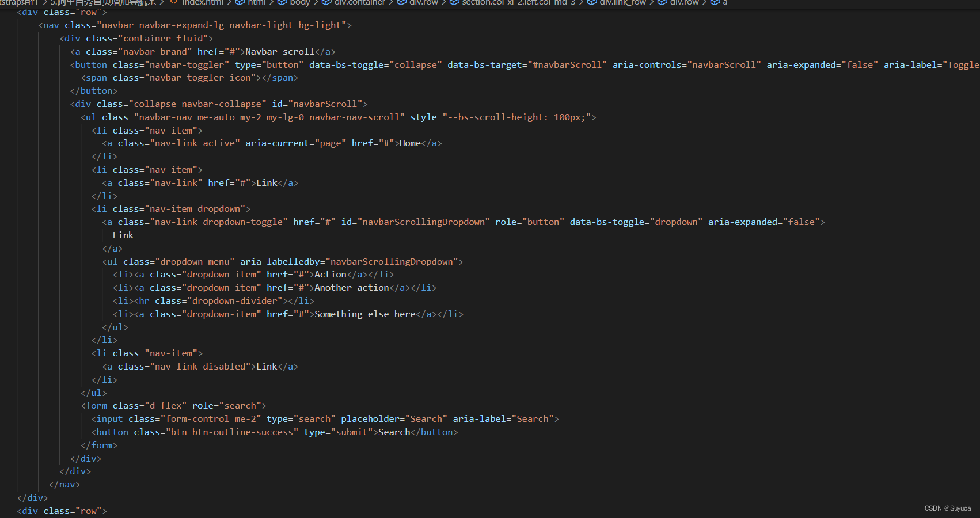Click the cube icon beside html in breadcrumb
This screenshot has width=980, height=518.
click(x=240, y=3)
